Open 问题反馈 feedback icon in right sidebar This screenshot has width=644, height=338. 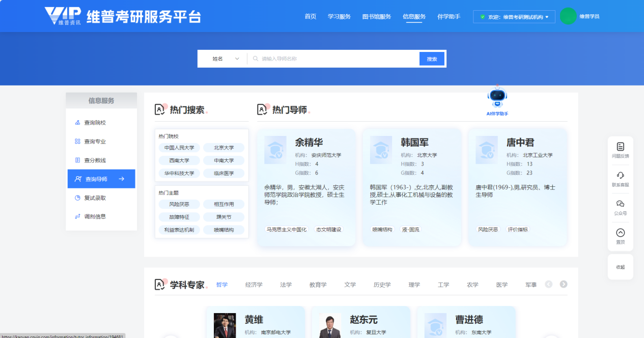point(620,147)
